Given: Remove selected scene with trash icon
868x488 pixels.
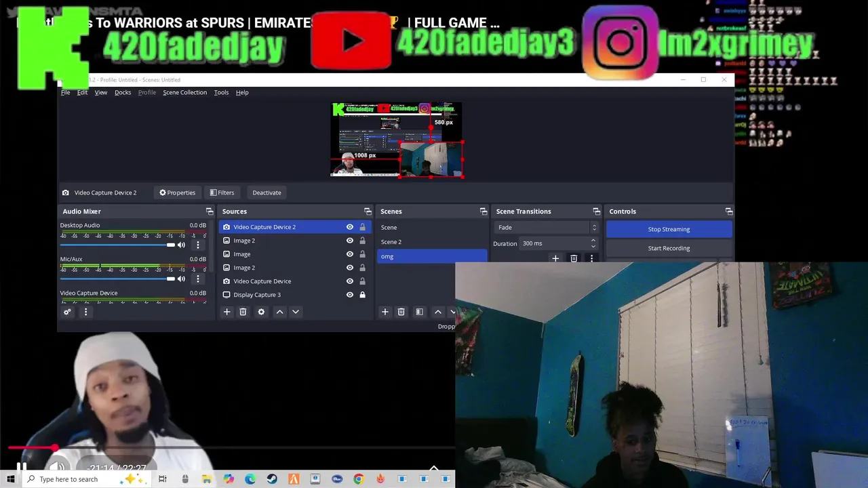Looking at the screenshot, I should [401, 312].
